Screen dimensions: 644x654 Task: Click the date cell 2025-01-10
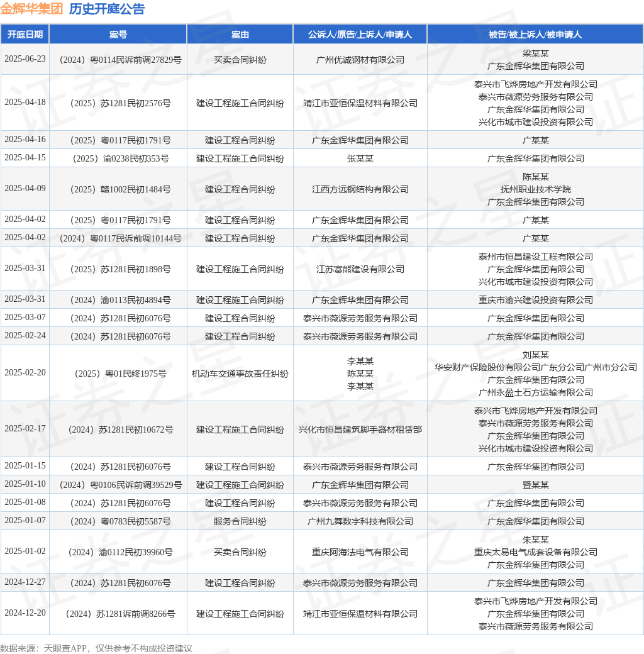[25, 484]
